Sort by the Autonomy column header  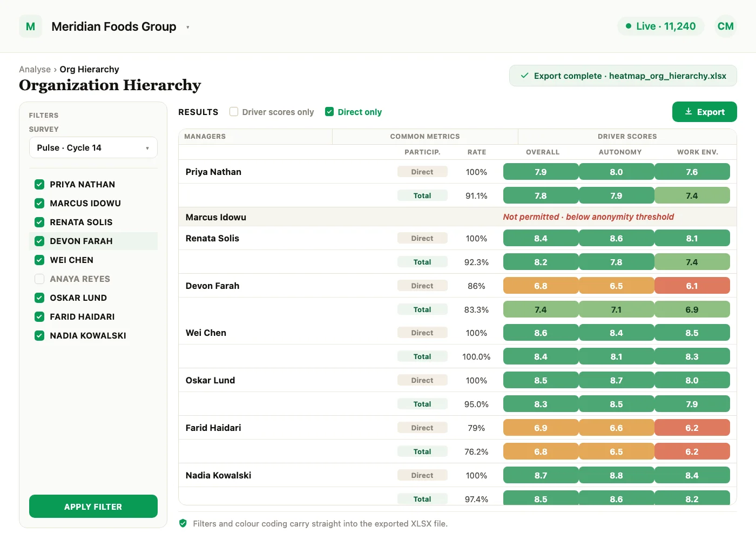point(620,152)
